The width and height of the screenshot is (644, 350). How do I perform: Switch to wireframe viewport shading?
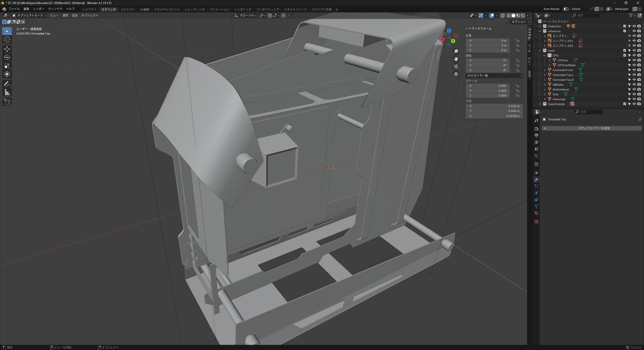tap(508, 16)
